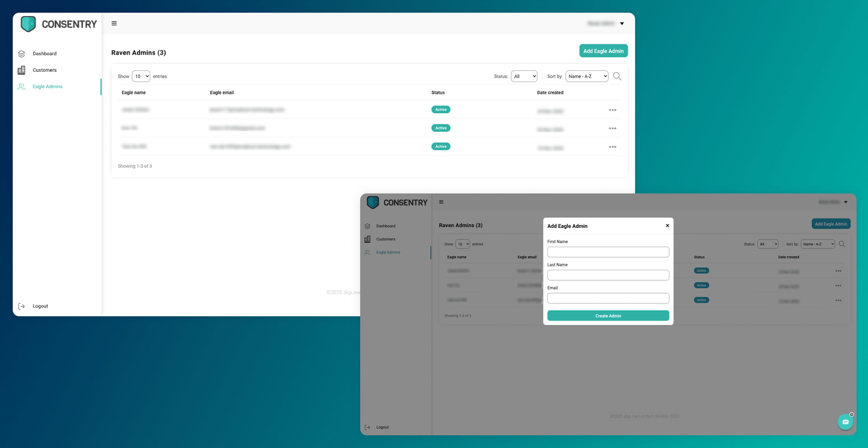Close the Add Eagle Admin dialog

(667, 226)
